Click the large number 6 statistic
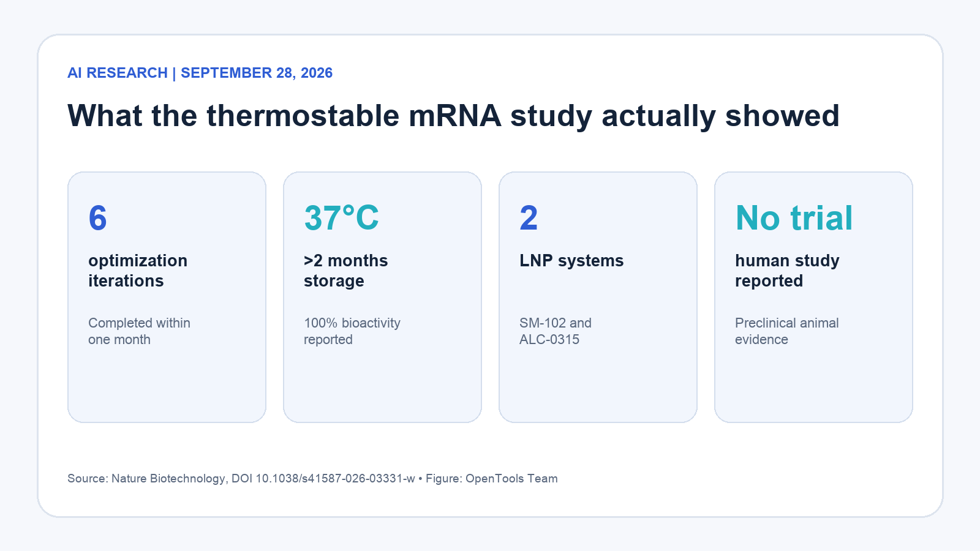The image size is (980, 551). click(98, 218)
